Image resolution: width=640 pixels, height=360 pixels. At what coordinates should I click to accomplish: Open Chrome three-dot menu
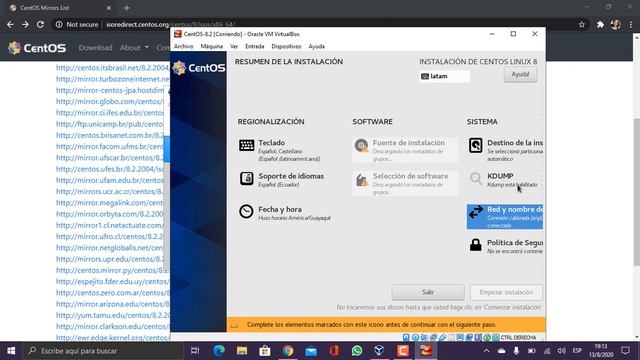[x=631, y=24]
